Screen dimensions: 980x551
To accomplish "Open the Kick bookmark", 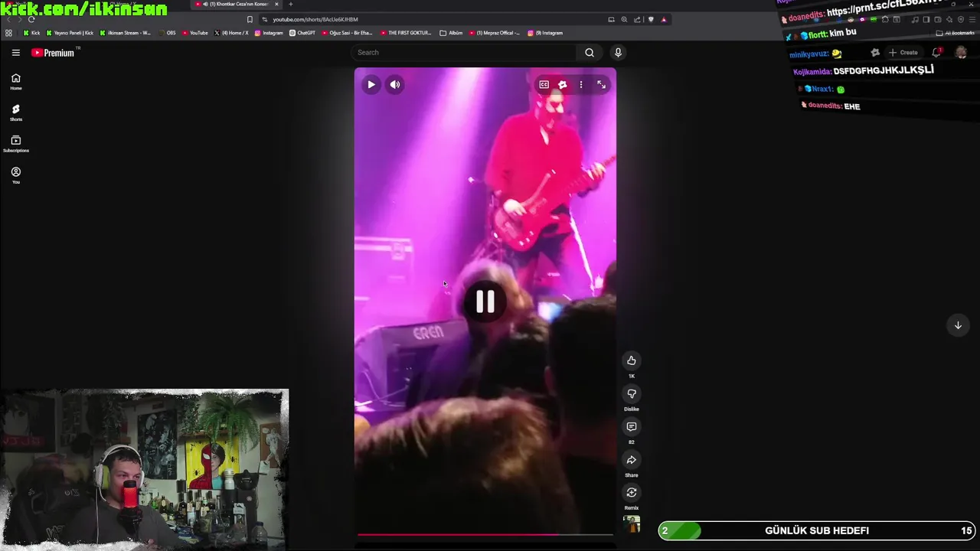I will [31, 33].
